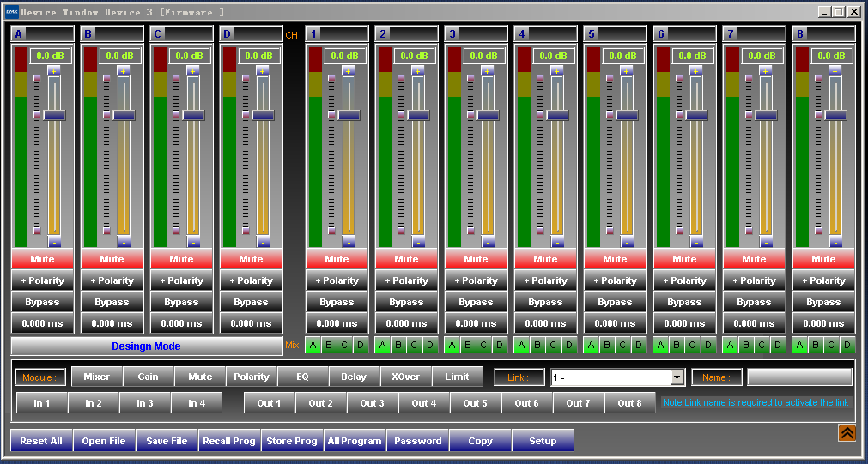Open the Polarity module tab
This screenshot has height=464, width=868.
pos(252,377)
